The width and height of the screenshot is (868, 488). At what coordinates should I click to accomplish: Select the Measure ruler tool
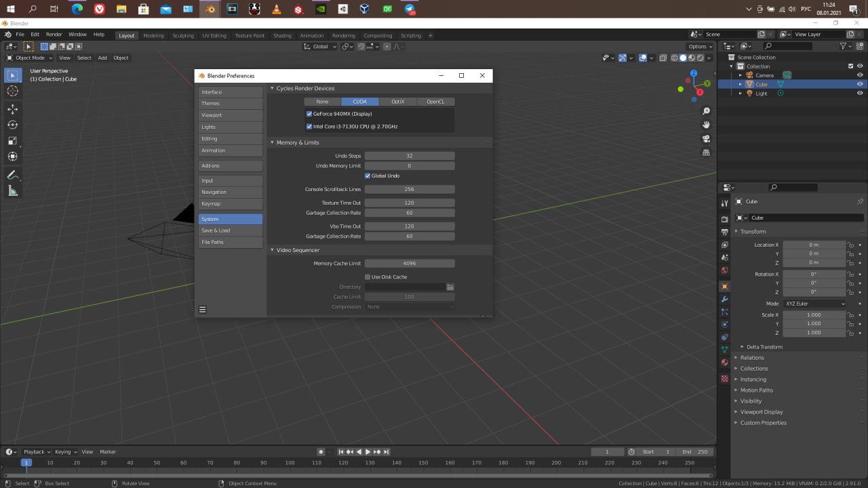pyautogui.click(x=12, y=191)
